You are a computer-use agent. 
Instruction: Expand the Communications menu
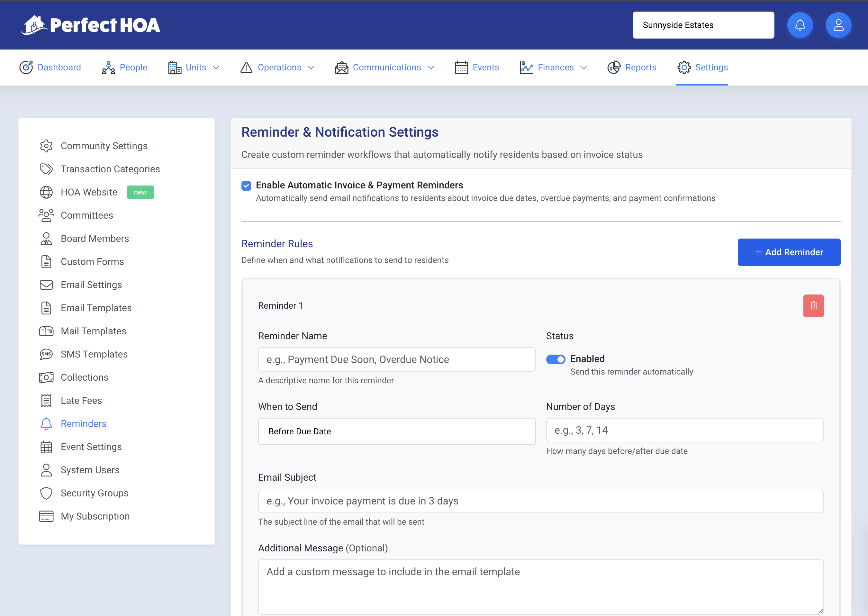(x=384, y=68)
